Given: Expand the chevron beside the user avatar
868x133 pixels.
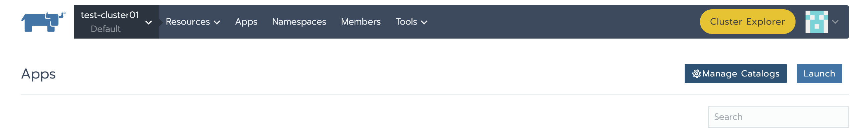Looking at the screenshot, I should (x=835, y=22).
